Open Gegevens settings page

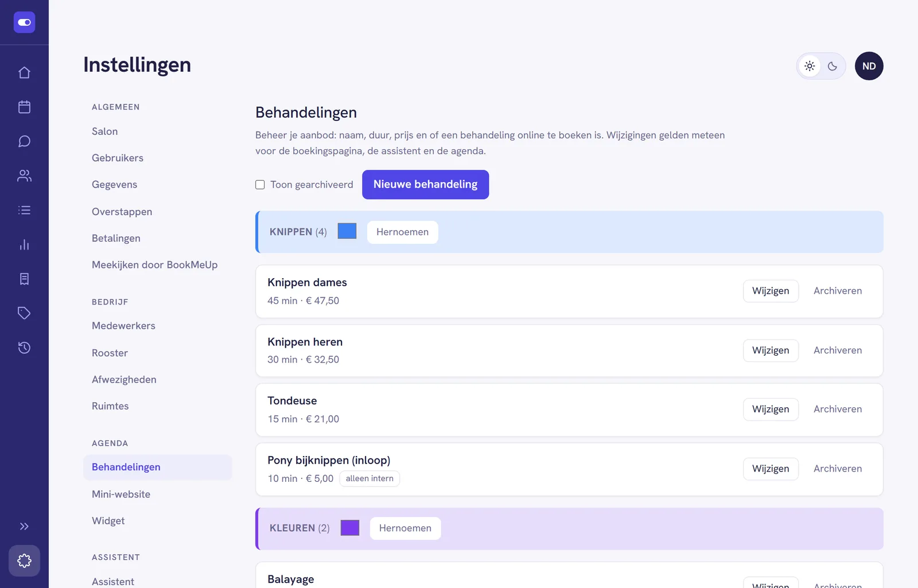coord(158,185)
